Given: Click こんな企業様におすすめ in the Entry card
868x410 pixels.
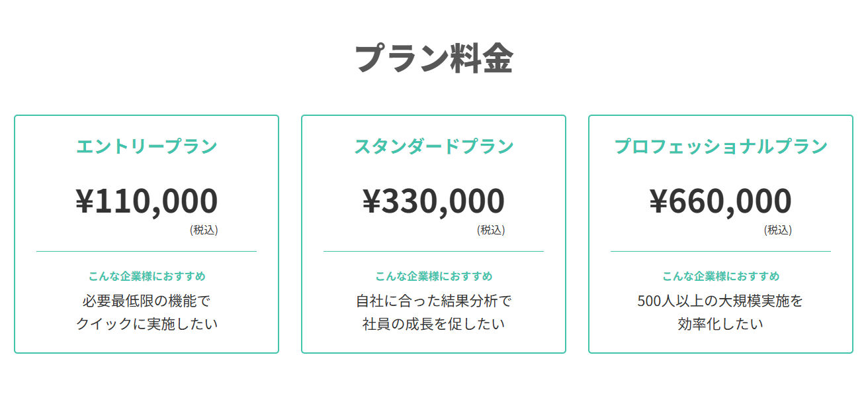Looking at the screenshot, I should click(x=146, y=276).
